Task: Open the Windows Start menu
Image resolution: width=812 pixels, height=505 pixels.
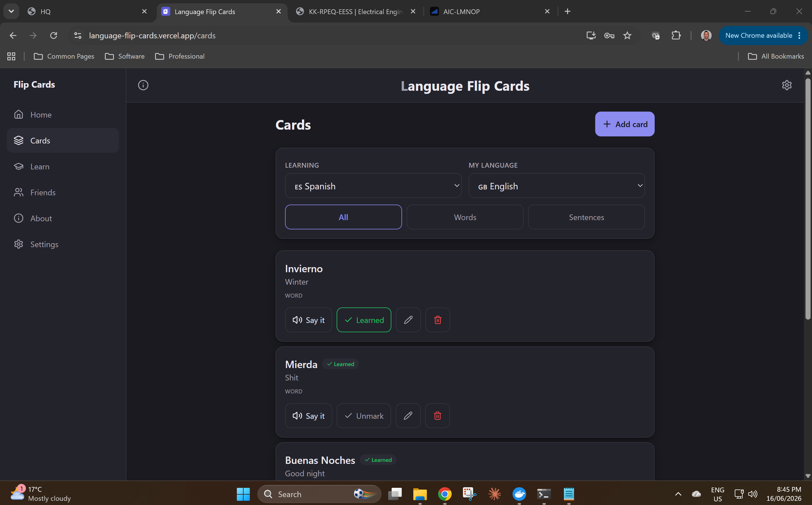Action: (243, 494)
